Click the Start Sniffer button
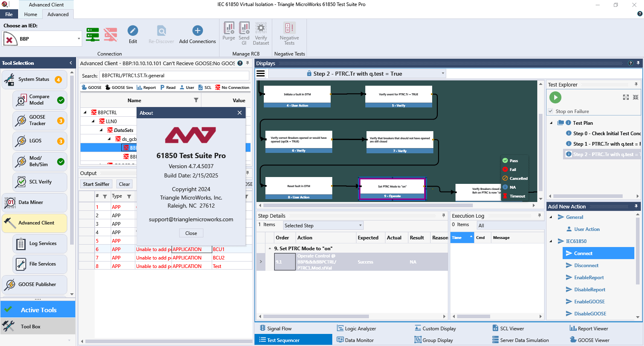The image size is (644, 346). pos(96,184)
